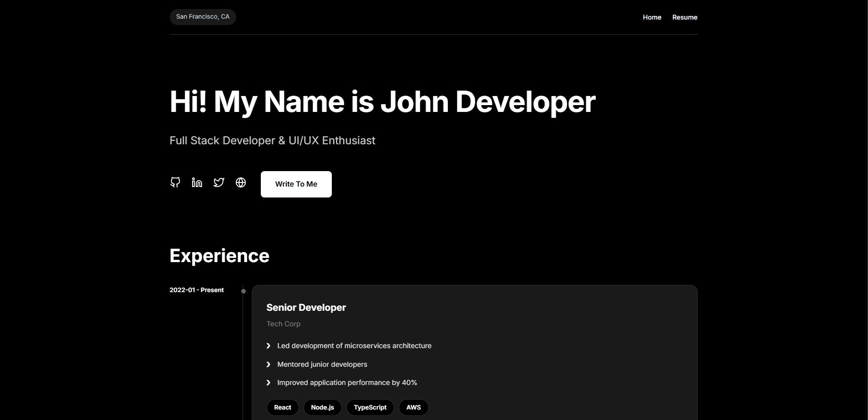The image size is (868, 420).
Task: Click the Experience section heading
Action: 219,256
